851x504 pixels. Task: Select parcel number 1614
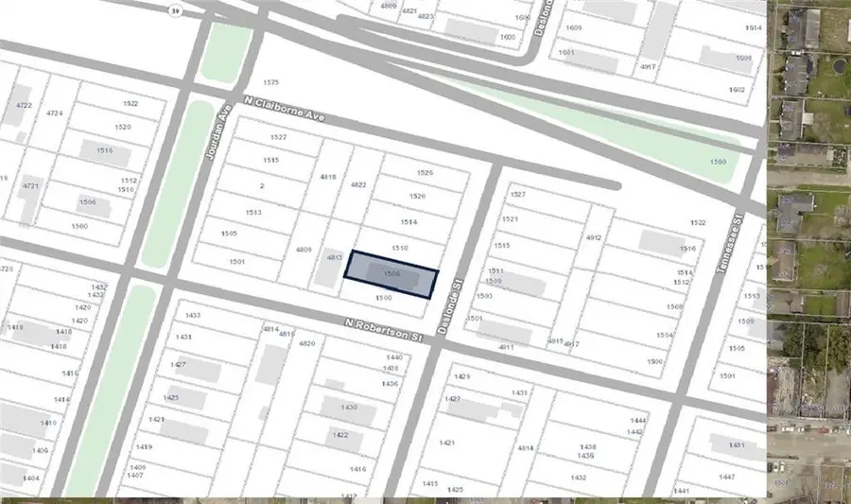(754, 27)
